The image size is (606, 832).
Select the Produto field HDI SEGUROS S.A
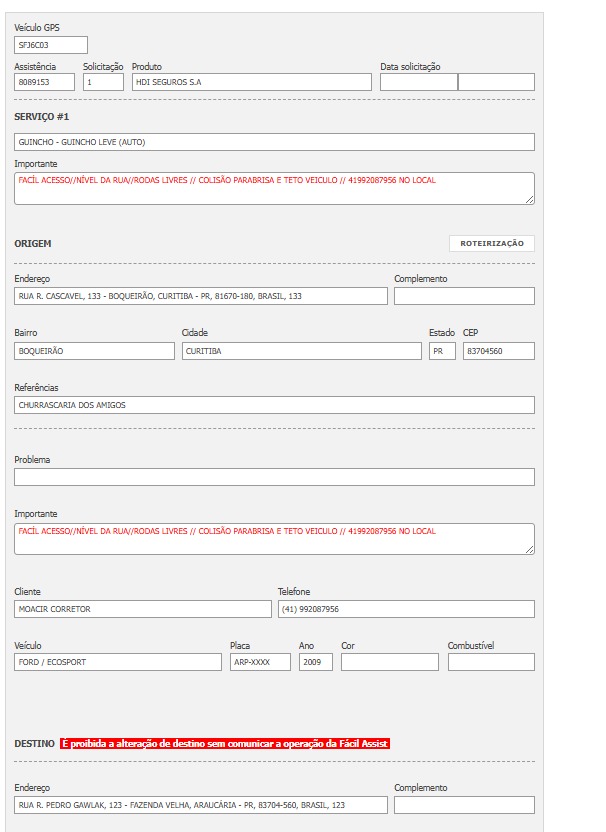click(252, 82)
